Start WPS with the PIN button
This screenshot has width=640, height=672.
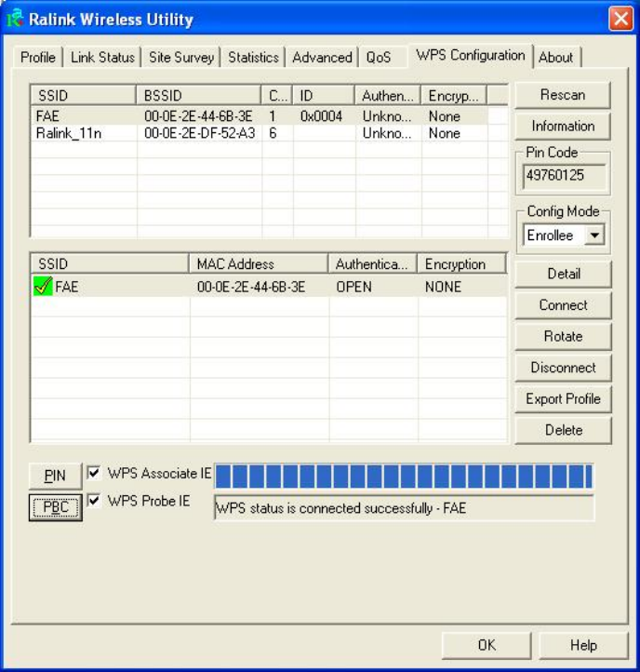click(x=55, y=476)
